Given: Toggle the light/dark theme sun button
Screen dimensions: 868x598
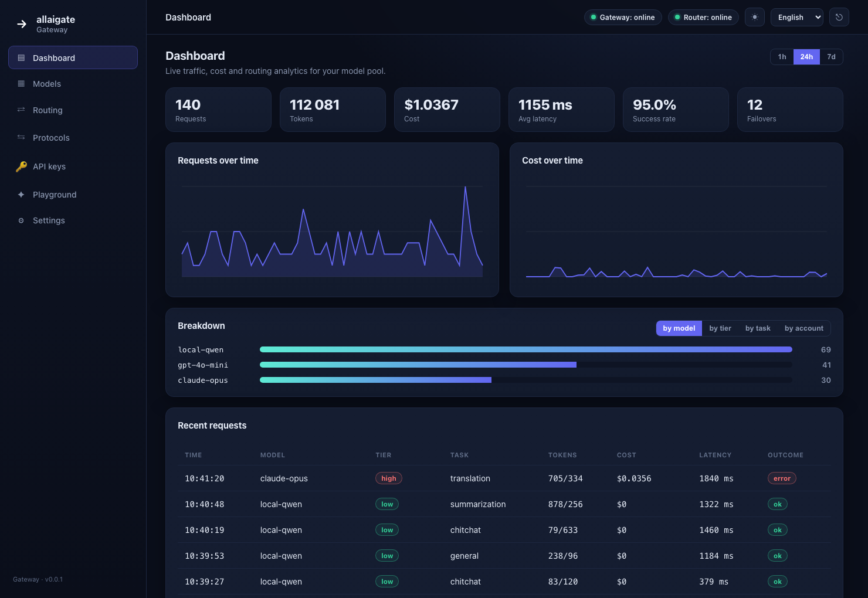Looking at the screenshot, I should point(755,17).
